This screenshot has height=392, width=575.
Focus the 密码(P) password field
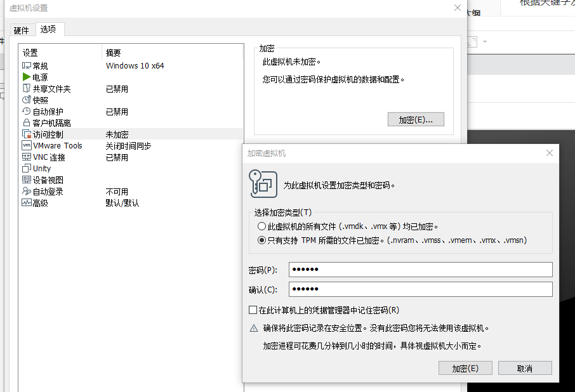[x=421, y=270]
